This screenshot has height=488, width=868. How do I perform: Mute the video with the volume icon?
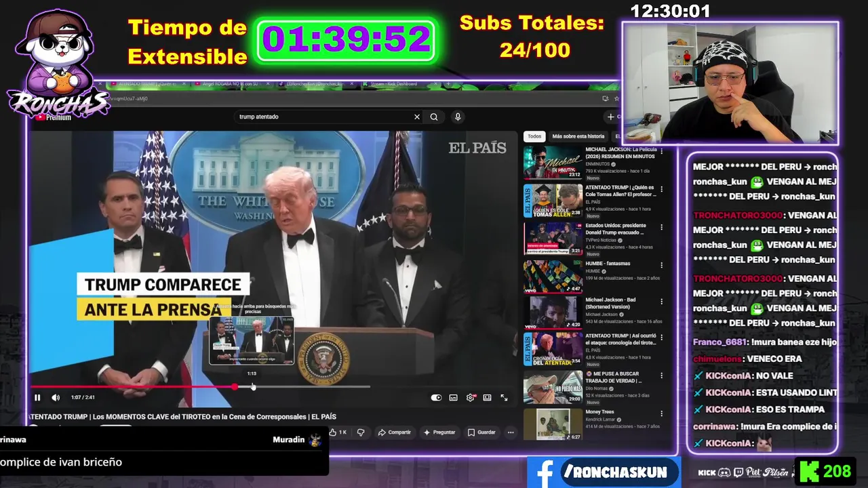pyautogui.click(x=56, y=398)
